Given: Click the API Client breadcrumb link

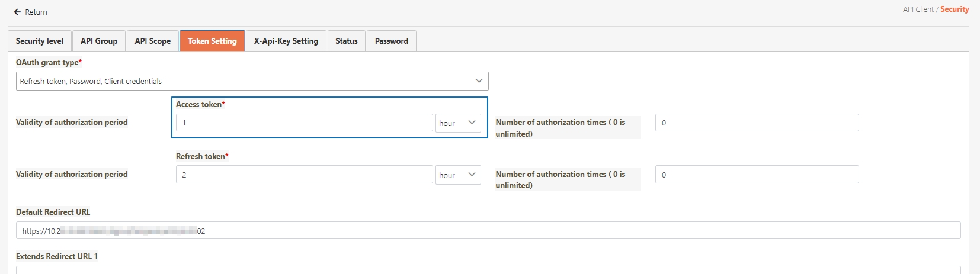Looking at the screenshot, I should pyautogui.click(x=918, y=9).
